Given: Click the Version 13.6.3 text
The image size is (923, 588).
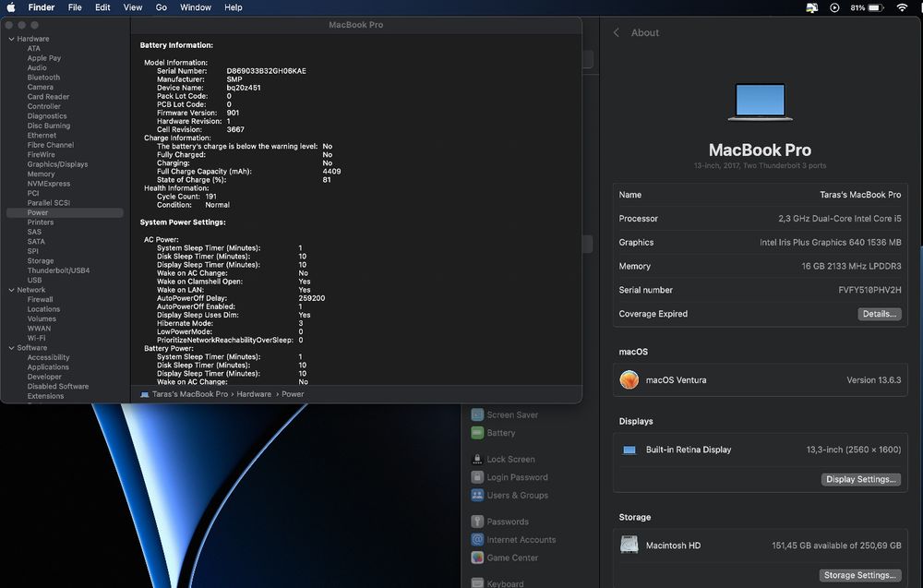Looking at the screenshot, I should [873, 380].
